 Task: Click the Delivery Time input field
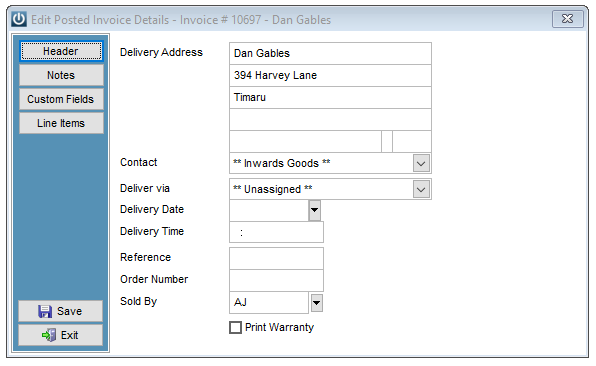(x=276, y=232)
